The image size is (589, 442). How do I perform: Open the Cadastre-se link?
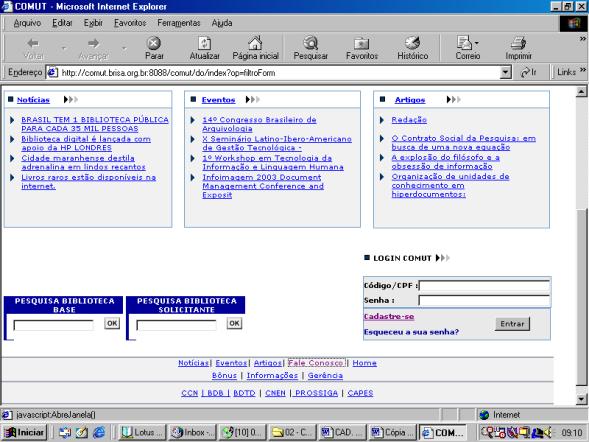[x=389, y=317]
